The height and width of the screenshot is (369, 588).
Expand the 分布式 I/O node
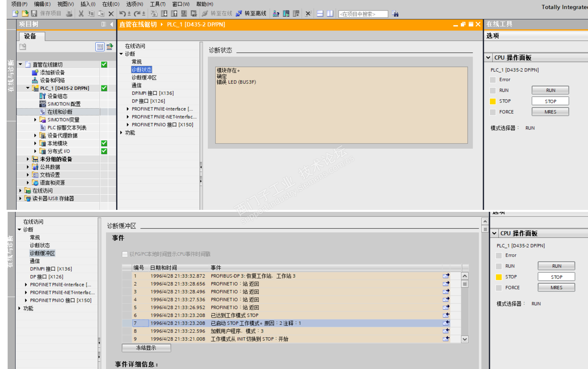click(x=36, y=151)
